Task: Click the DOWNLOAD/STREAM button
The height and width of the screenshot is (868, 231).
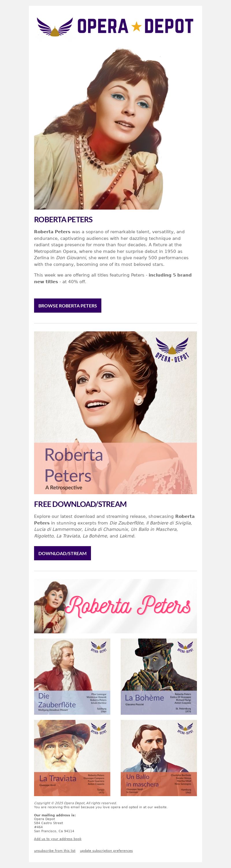Action: 62,553
